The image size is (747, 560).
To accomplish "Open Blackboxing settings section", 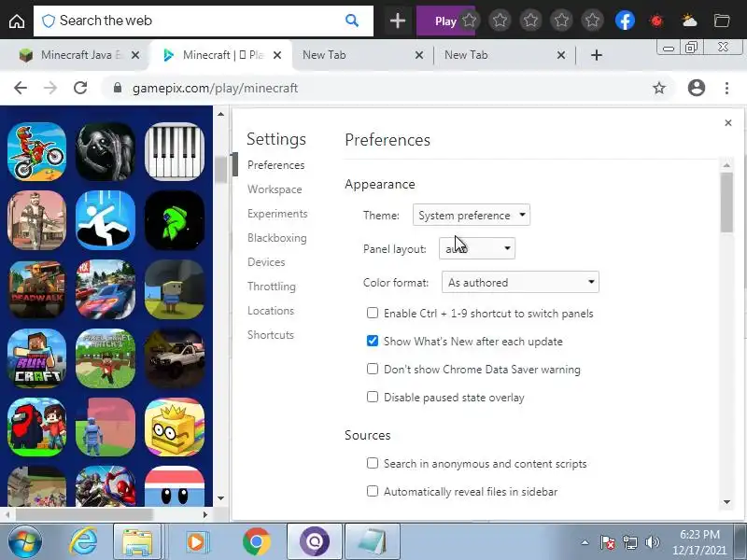I will pyautogui.click(x=276, y=238).
